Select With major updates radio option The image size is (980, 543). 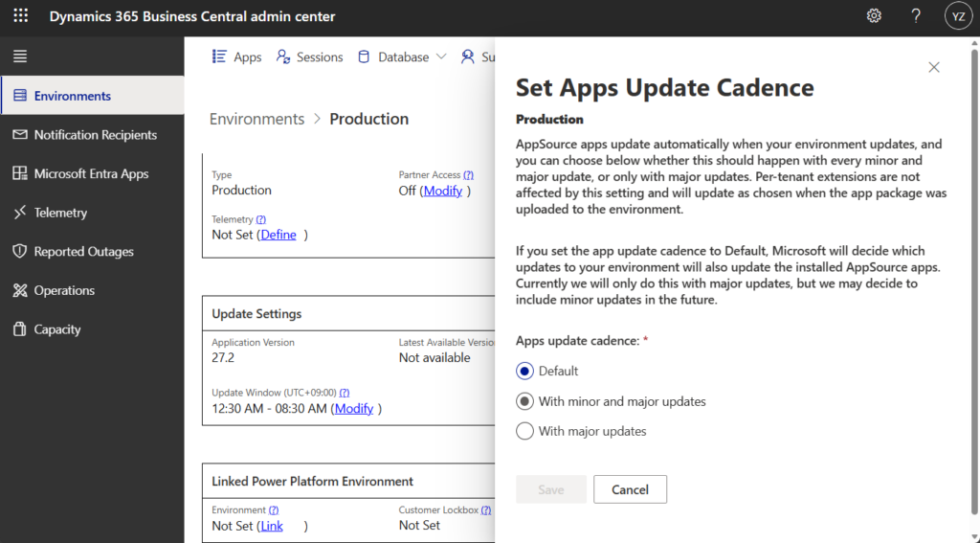pyautogui.click(x=524, y=431)
